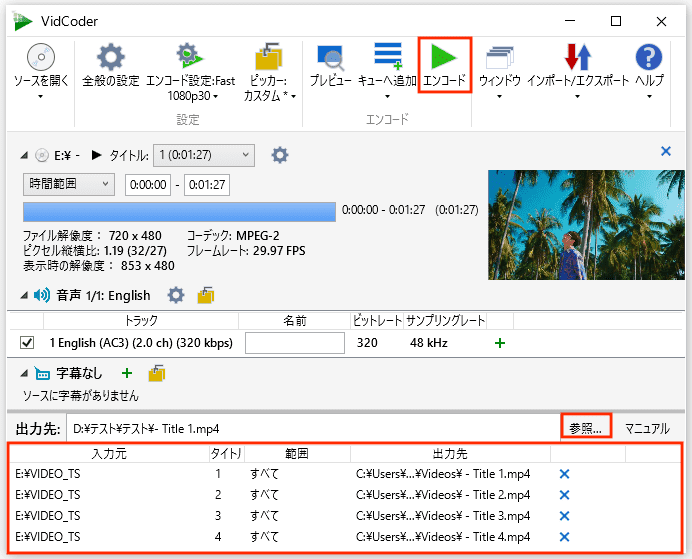Image resolution: width=692 pixels, height=559 pixels.
Task: Open 全般の設定 gear icon
Action: (109, 57)
